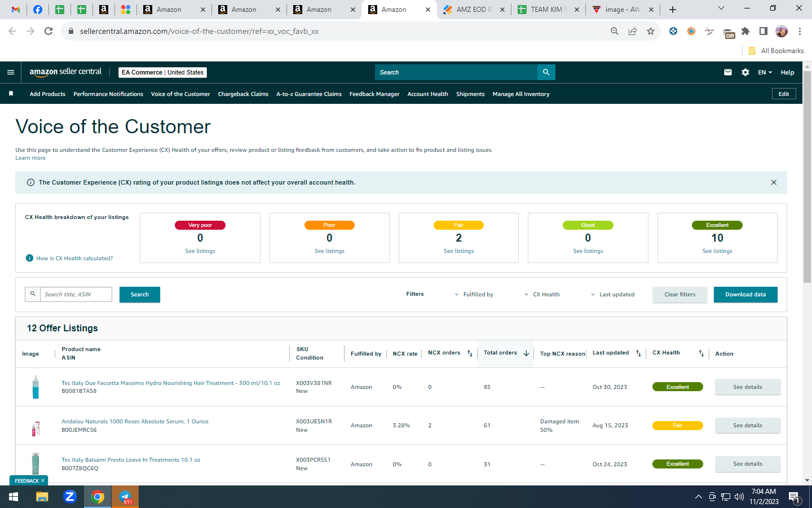Click the info icon beside How is CX Health calculated
The width and height of the screenshot is (812, 508).
pos(29,258)
